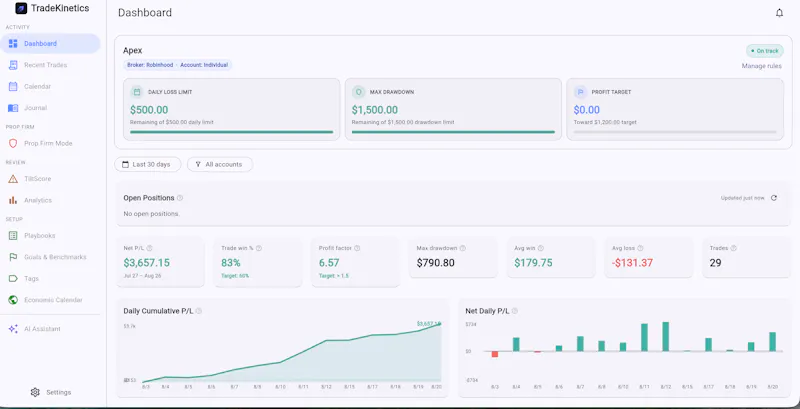
Task: Open TiltScore under Review
Action: coord(51,179)
